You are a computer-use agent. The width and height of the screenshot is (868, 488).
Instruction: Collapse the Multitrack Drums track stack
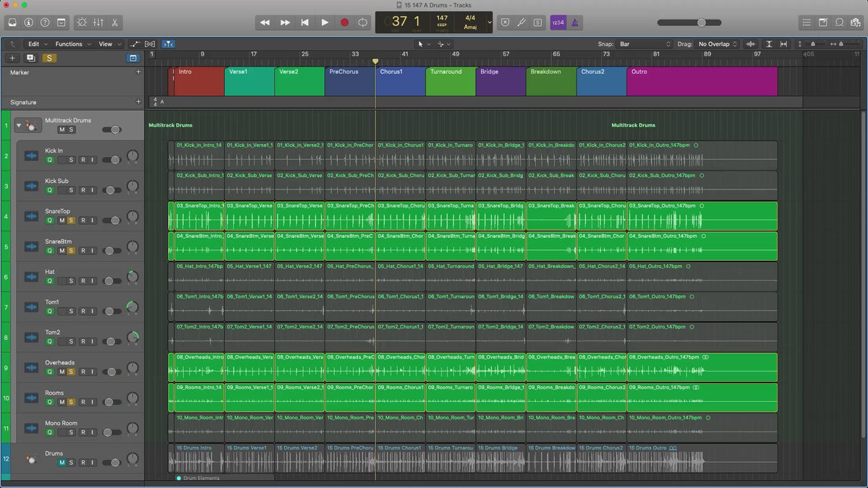pos(20,126)
